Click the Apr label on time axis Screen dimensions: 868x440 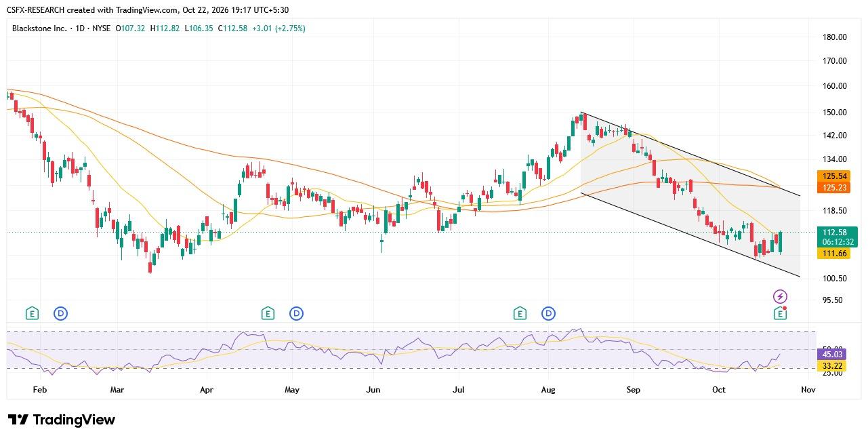pos(207,390)
